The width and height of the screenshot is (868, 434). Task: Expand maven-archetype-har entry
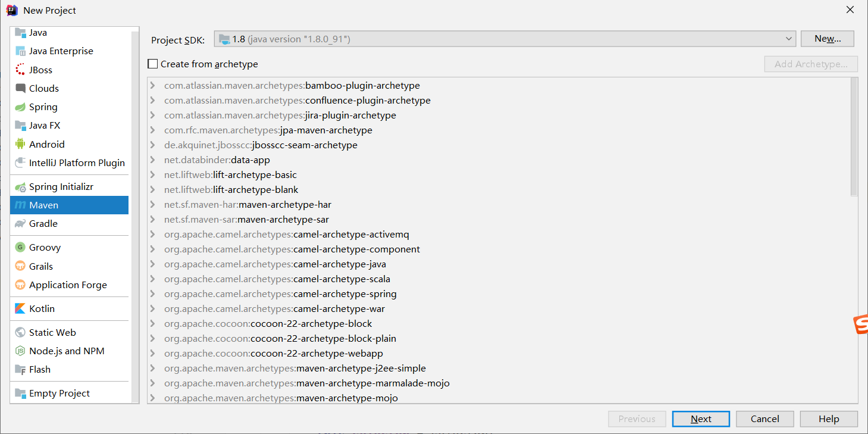tap(153, 205)
